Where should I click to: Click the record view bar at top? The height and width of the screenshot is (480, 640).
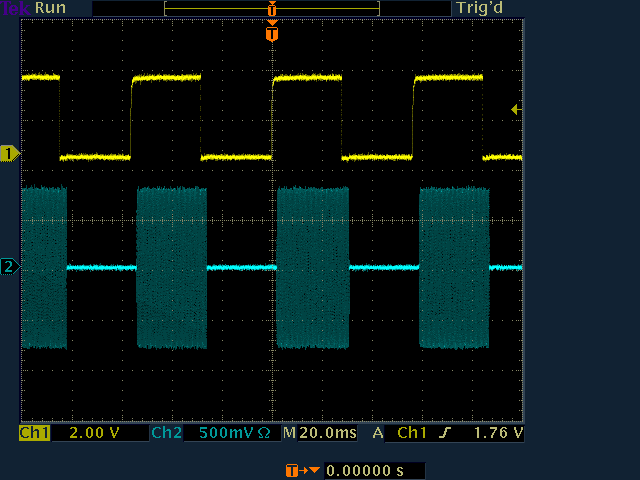click(x=272, y=8)
